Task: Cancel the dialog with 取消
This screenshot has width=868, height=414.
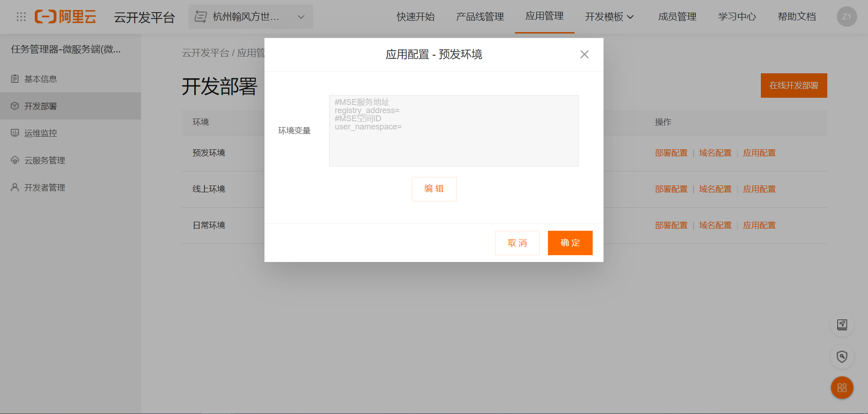Action: click(517, 243)
